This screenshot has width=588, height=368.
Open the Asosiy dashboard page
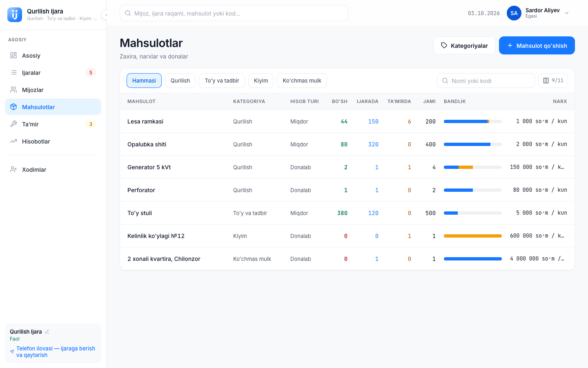coord(53,56)
